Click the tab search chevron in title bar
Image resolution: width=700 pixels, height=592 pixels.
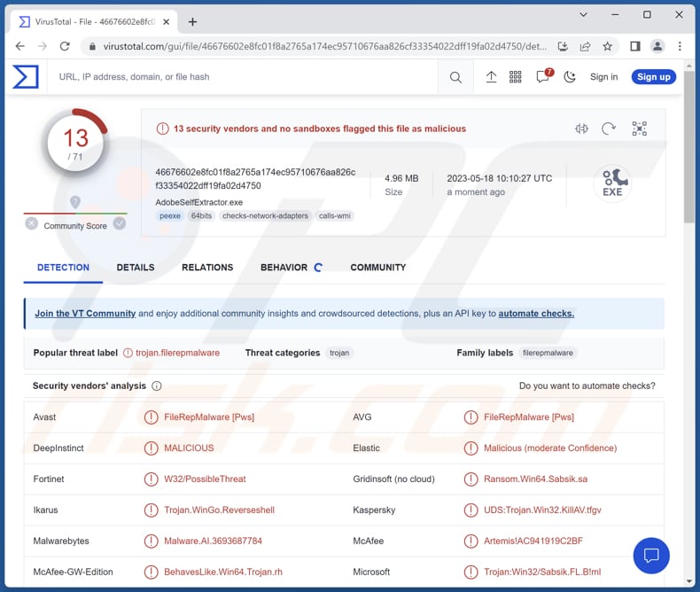(x=583, y=15)
